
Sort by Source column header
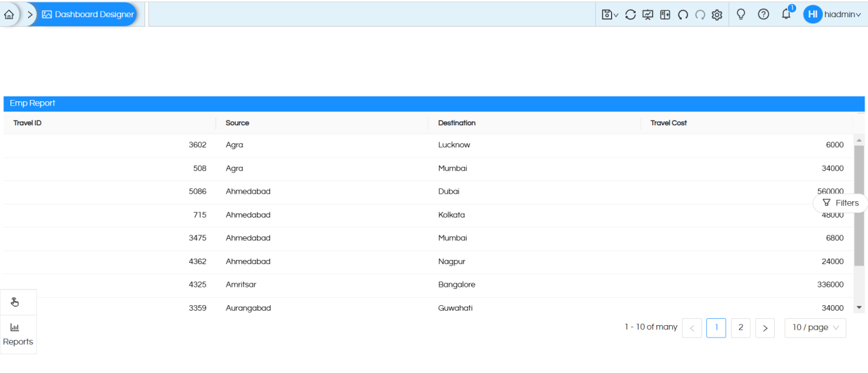tap(238, 123)
